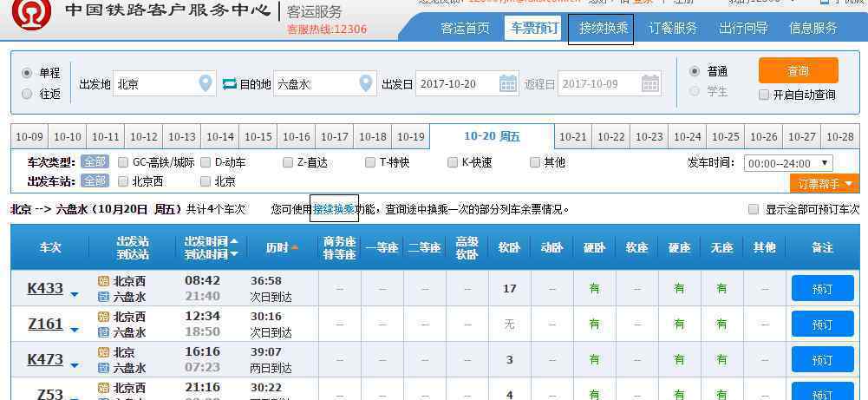Switch to the 10-09 date tab
This screenshot has height=400, width=868.
click(29, 137)
